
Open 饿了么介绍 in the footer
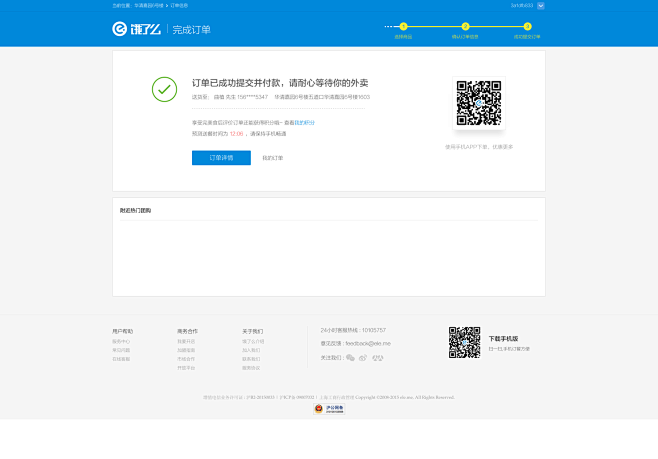click(253, 342)
